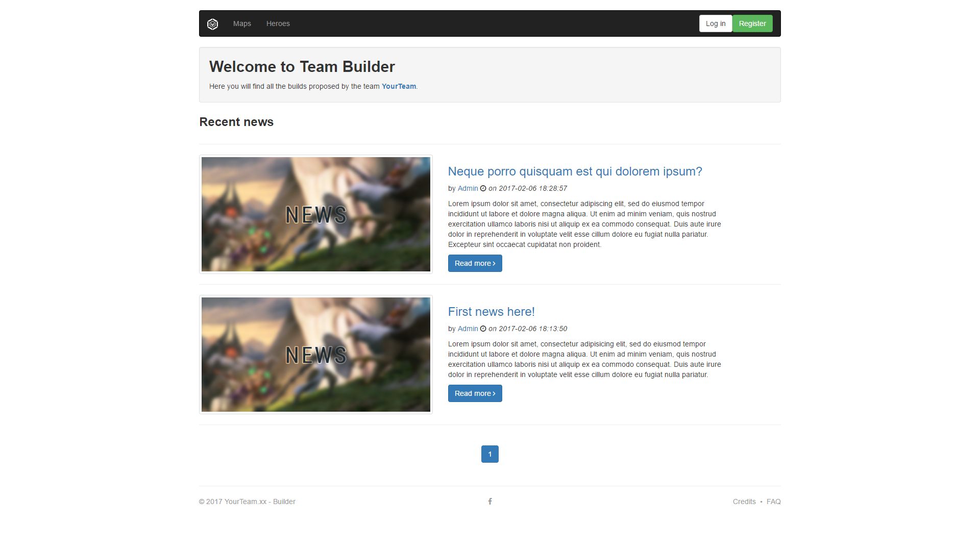
Task: Open the 'First news here!' headline
Action: [491, 312]
